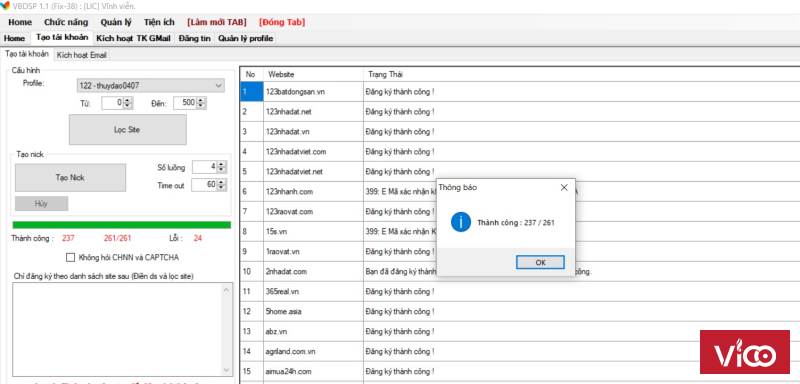Open the Tiện ích menu
Screen dimensions: 800x384
point(159,22)
